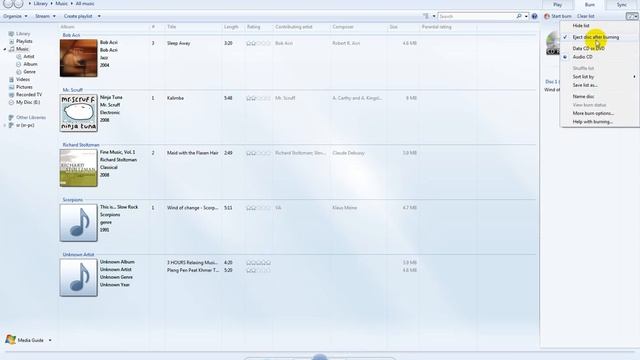Click the magnifier search icon
Screen dimensions: 640x360
click(x=519, y=16)
